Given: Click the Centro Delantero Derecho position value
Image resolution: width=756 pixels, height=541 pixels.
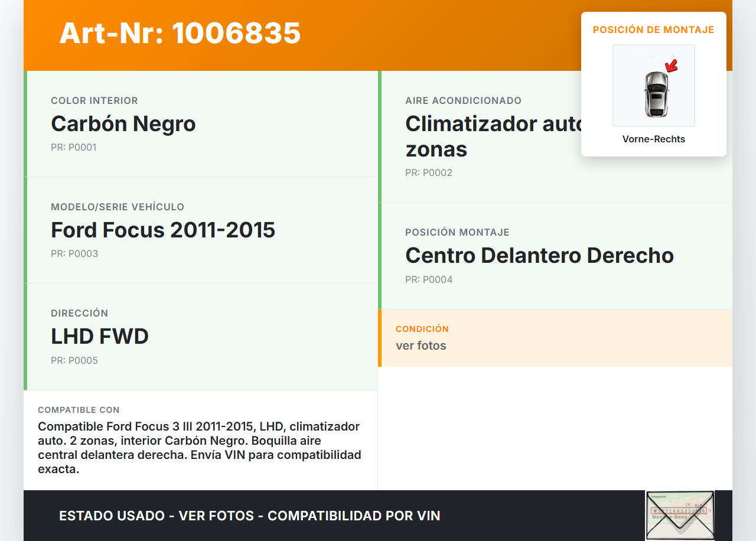Looking at the screenshot, I should (x=539, y=256).
